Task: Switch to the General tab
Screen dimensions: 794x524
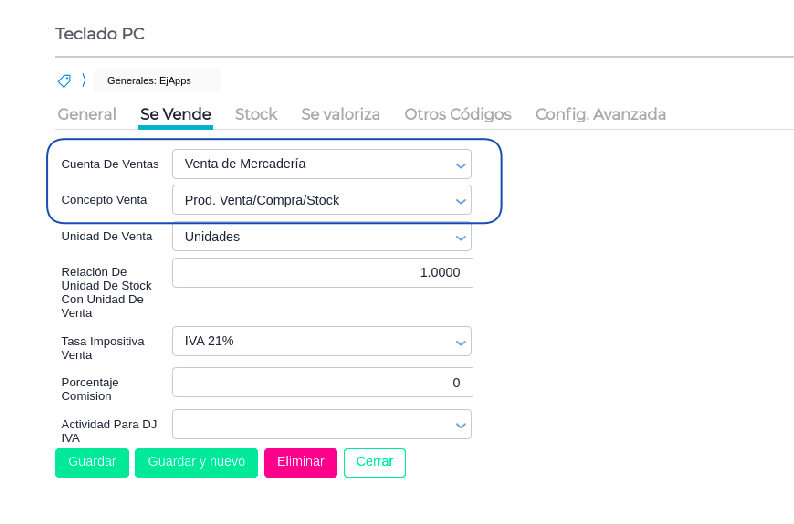Action: [x=87, y=114]
